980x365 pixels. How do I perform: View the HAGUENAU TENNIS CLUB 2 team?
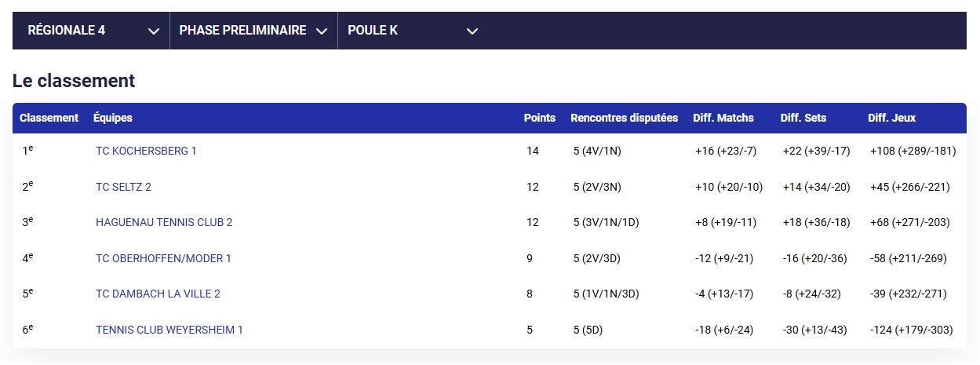coord(164,222)
